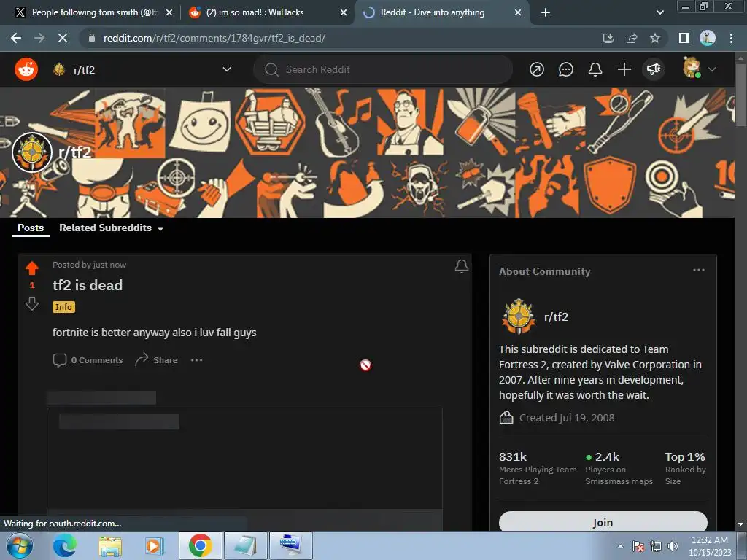Open the Windows Start menu
Image resolution: width=747 pixels, height=560 pixels.
click(19, 545)
